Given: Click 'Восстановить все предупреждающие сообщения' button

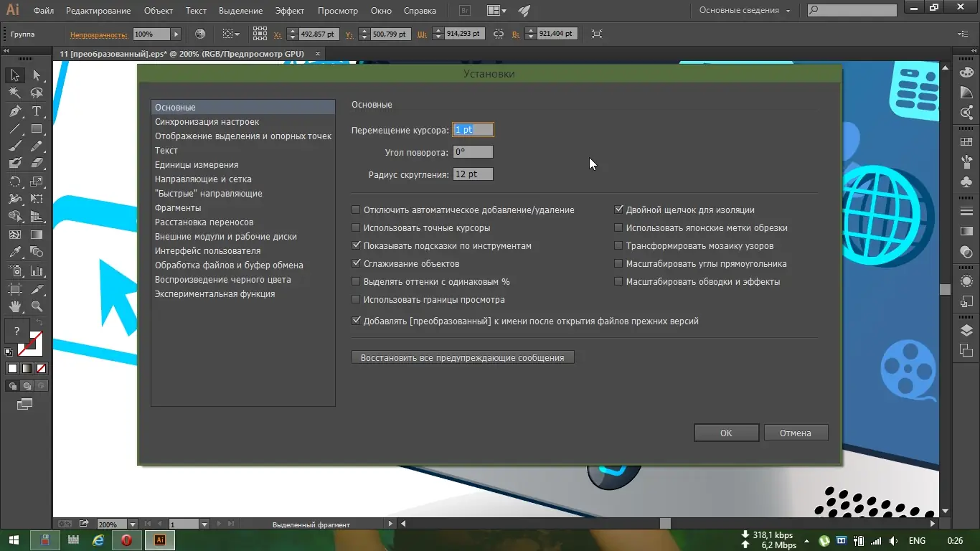Looking at the screenshot, I should coord(463,357).
